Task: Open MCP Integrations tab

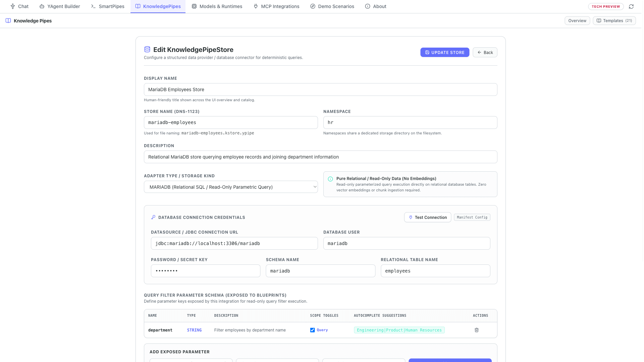Action: [276, 6]
